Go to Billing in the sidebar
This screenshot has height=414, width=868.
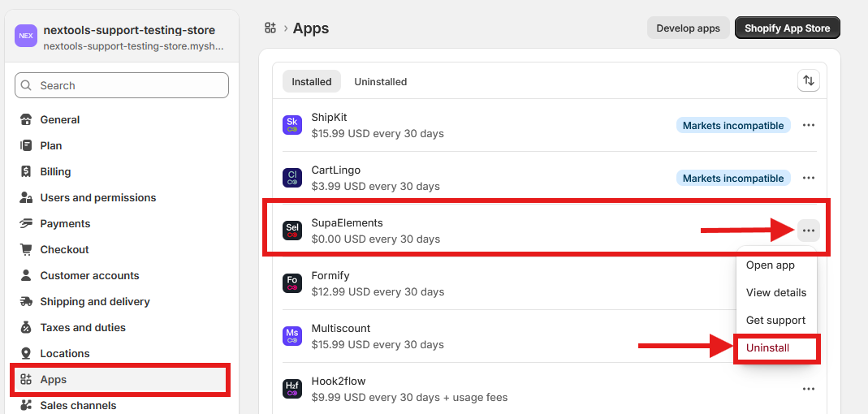pos(55,171)
